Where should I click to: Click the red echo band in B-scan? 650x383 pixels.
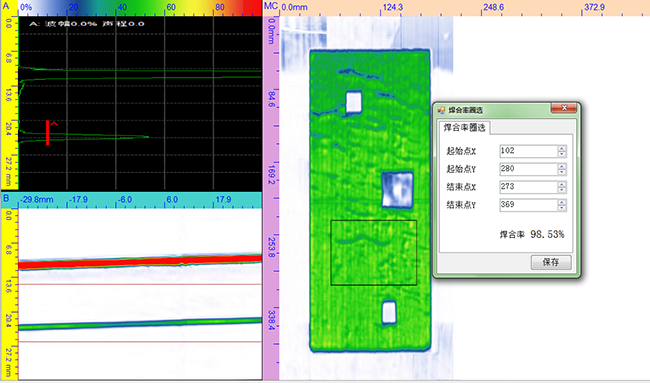coord(140,263)
